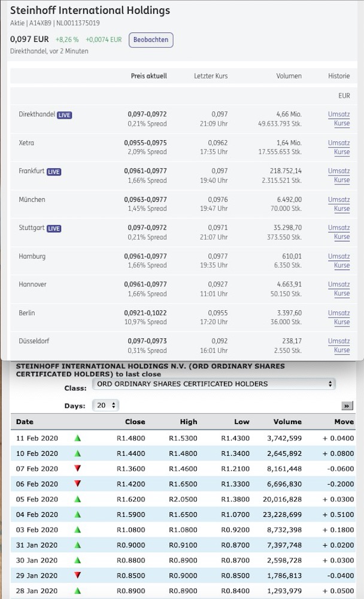Open the Umsatz link for Berlin
This screenshot has height=599, width=364.
tap(341, 312)
